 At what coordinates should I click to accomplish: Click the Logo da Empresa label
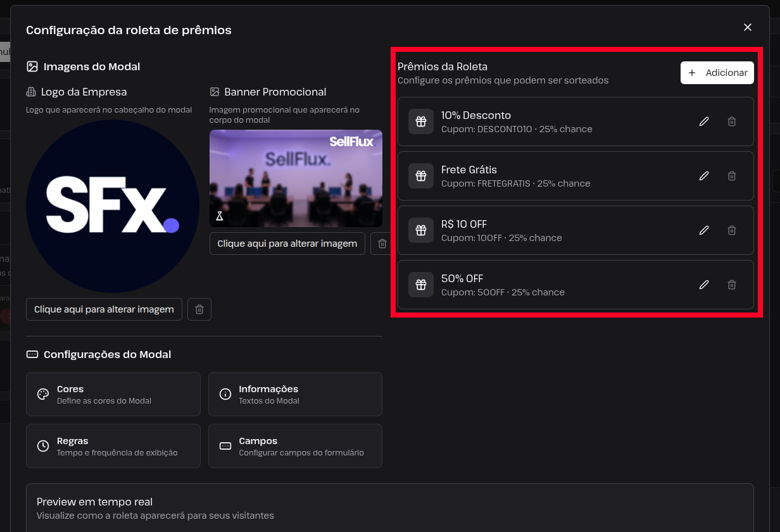(x=84, y=92)
